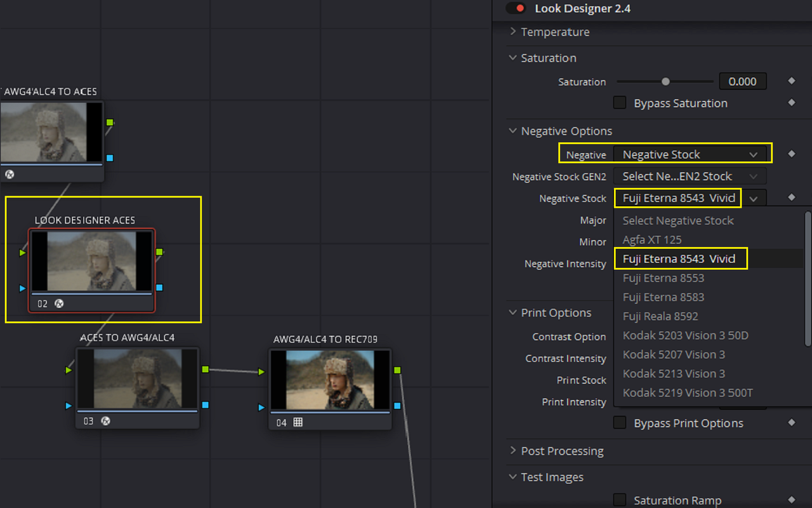Enable the Bypass Saturation checkbox

[620, 103]
